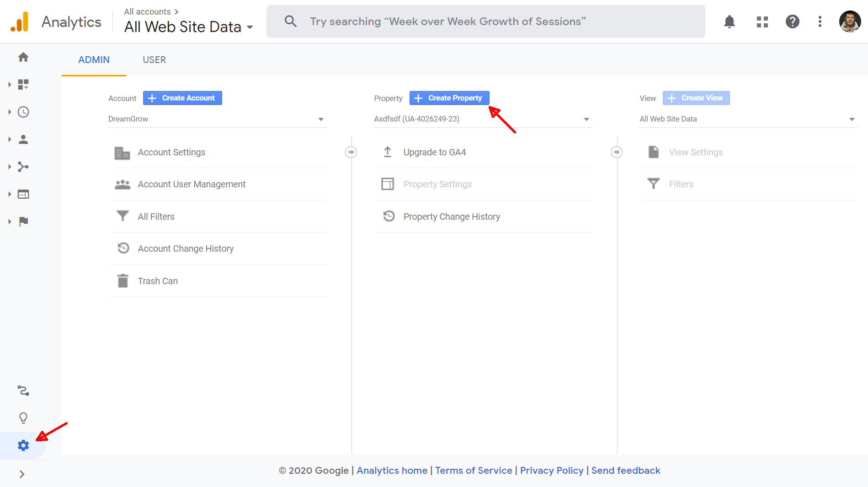Expand the Account dropdown showing DreamGrow
This screenshot has height=487, width=868.
click(x=217, y=119)
